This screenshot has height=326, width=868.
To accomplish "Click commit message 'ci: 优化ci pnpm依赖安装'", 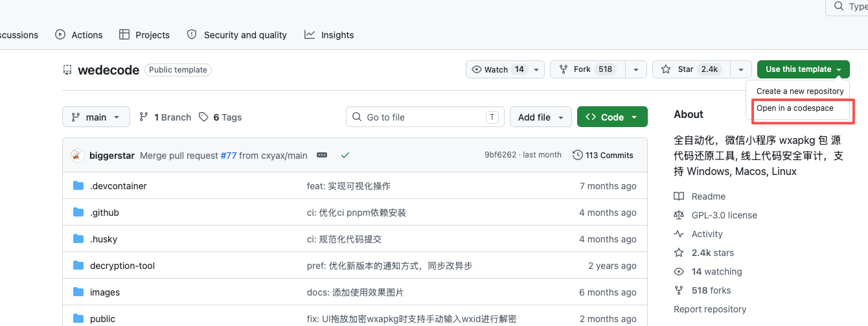I will pos(356,213).
